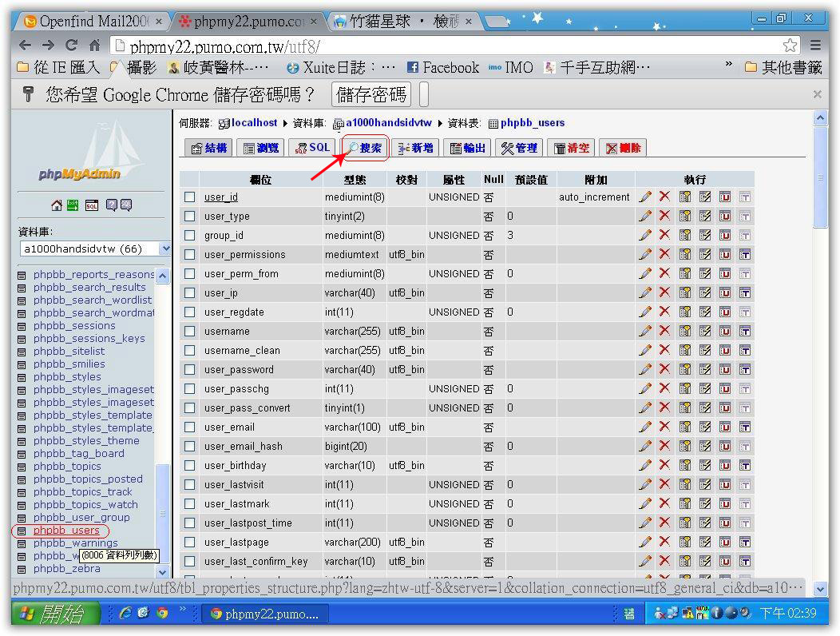This screenshot has width=840, height=636.
Task: Add unique index on the user_ip row
Action: 725,292
